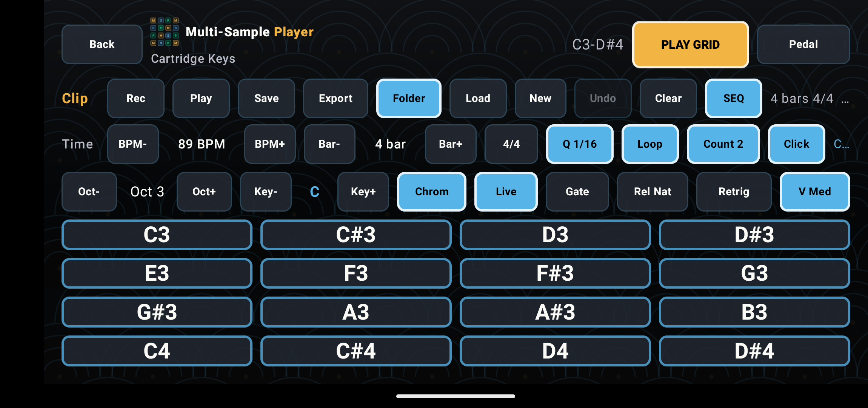Tap the 89 BPM tempo value
The image size is (868, 408).
(x=202, y=144)
